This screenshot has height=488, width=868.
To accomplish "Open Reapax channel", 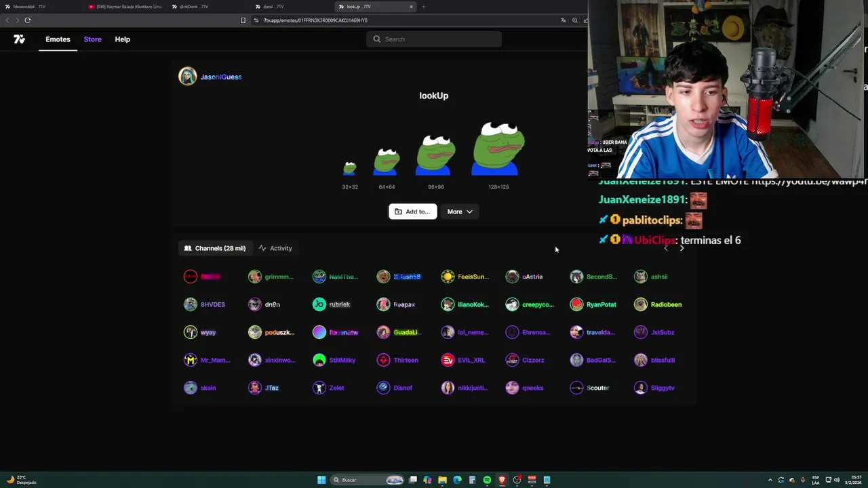I will point(396,304).
